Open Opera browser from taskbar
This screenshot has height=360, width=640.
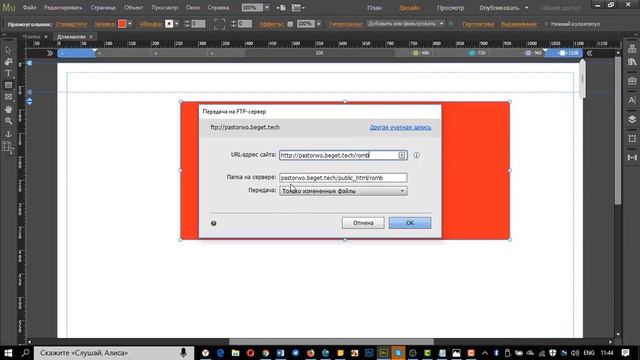coord(250,353)
